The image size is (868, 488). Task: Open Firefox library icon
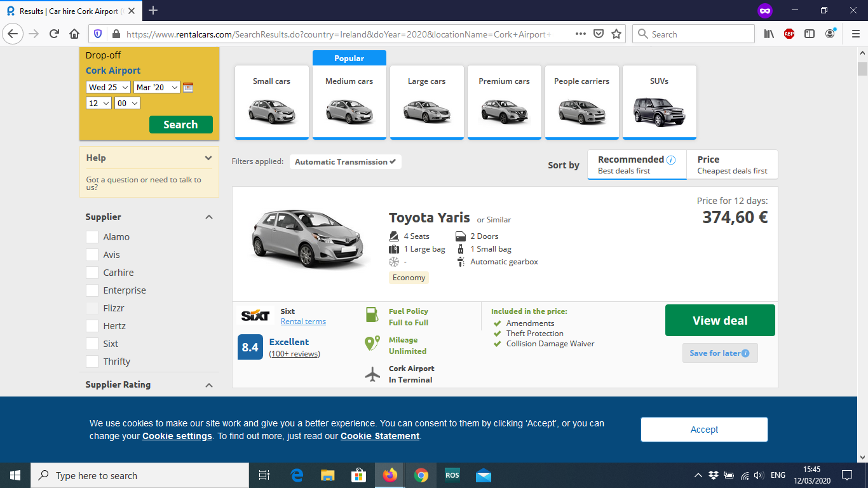click(x=769, y=34)
